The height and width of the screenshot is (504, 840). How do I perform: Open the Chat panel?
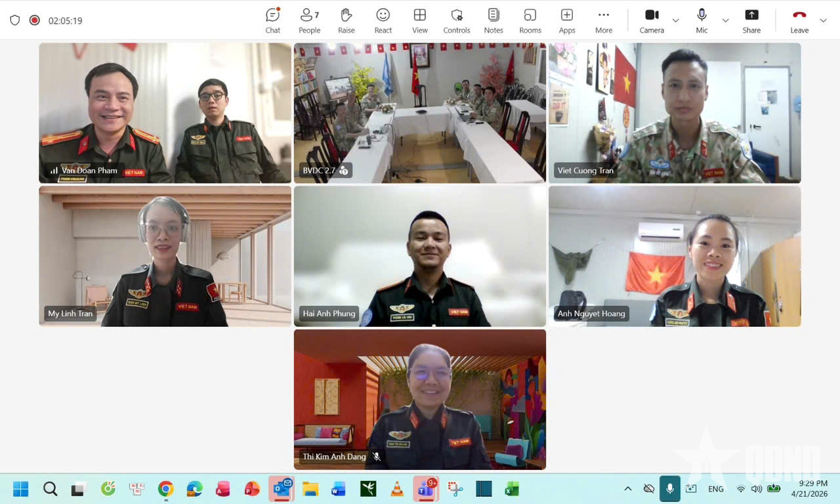pos(272,20)
